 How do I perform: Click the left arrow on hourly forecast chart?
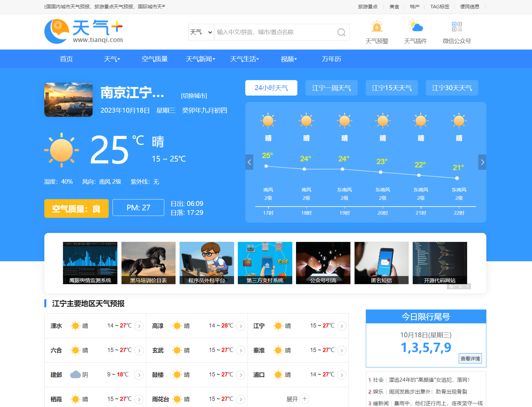pos(249,162)
